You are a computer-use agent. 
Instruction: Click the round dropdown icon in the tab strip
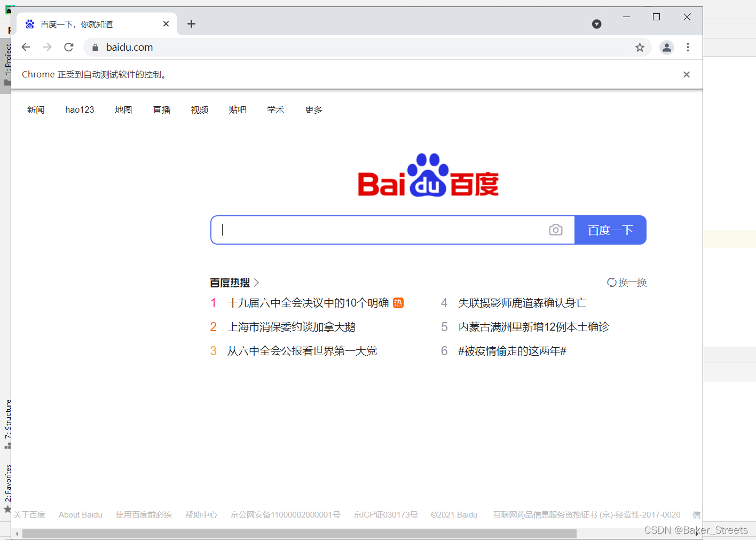point(597,24)
